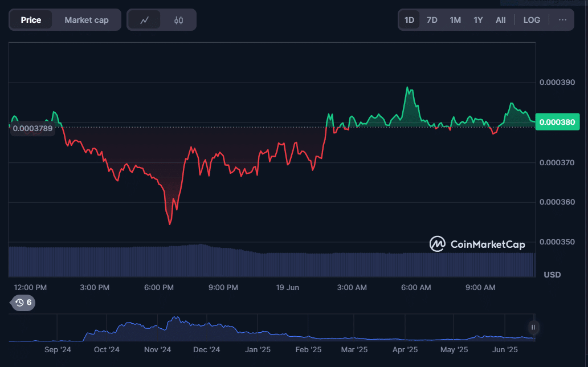Click the history events badge showing 6
The width and height of the screenshot is (588, 367).
23,303
